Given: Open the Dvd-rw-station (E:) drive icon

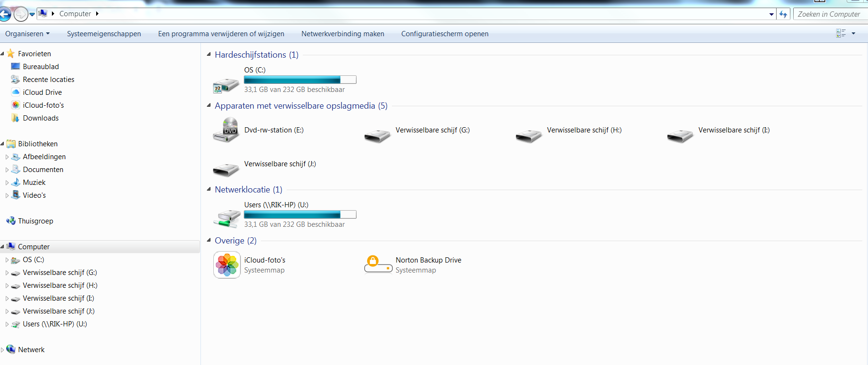Looking at the screenshot, I should coord(226,130).
